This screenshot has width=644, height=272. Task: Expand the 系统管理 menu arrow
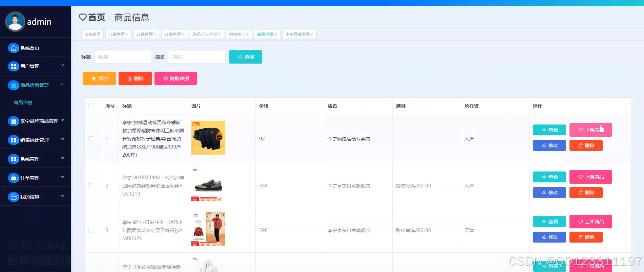click(x=62, y=158)
